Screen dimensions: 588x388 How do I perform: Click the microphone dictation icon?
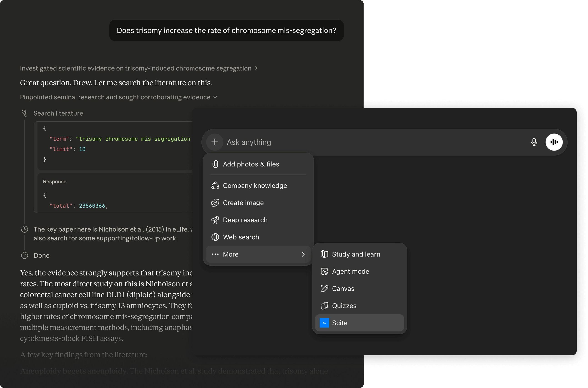coord(534,142)
